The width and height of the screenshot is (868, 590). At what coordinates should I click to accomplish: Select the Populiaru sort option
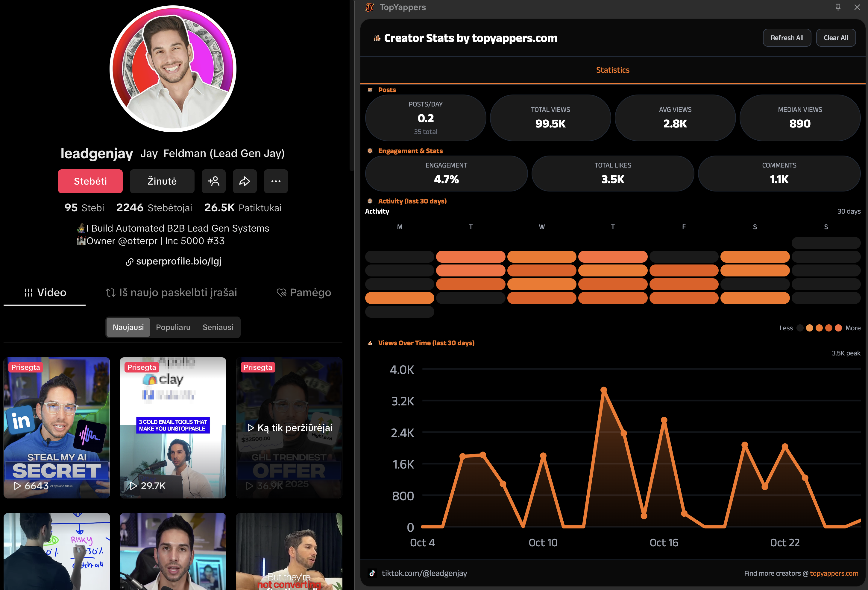(173, 327)
